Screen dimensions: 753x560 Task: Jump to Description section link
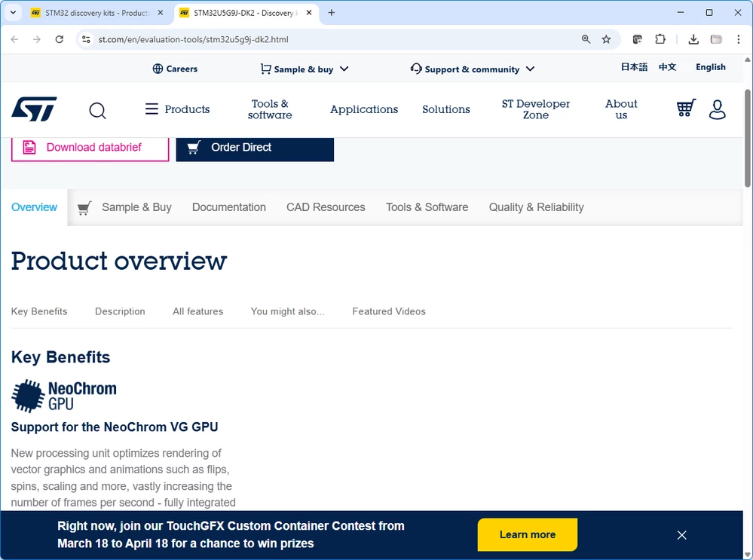120,311
